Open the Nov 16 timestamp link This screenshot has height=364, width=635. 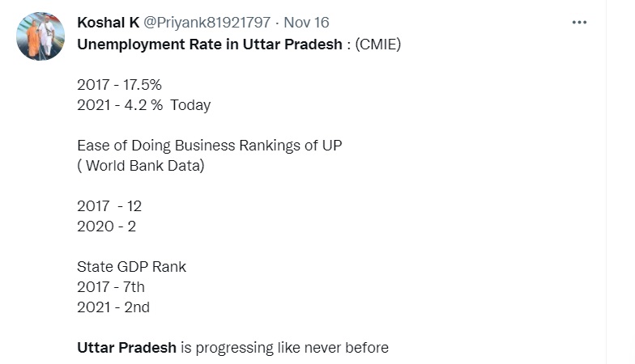[x=306, y=23]
